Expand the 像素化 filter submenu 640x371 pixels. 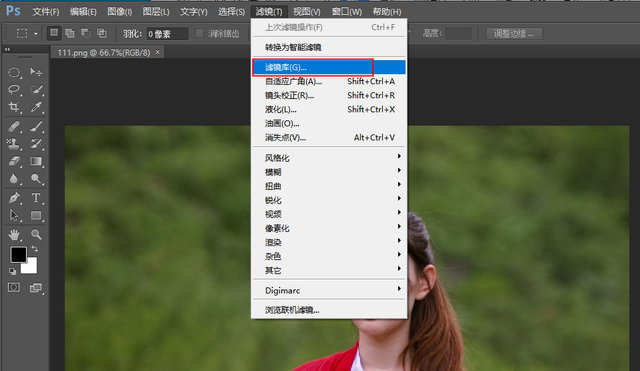(329, 228)
